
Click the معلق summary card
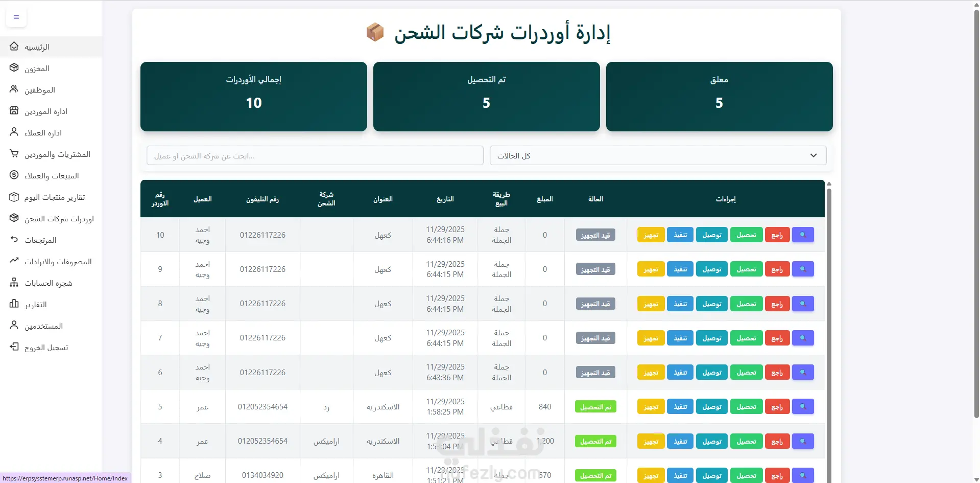click(719, 97)
